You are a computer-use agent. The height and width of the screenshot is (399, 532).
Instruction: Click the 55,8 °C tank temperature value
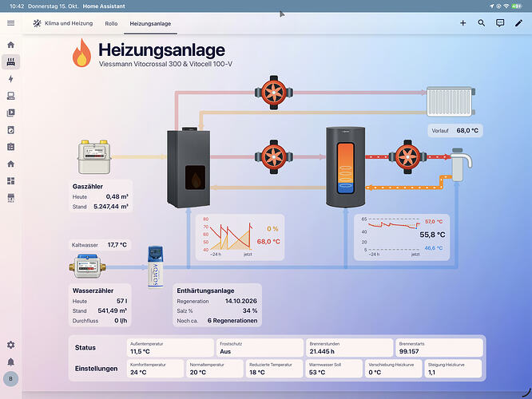(432, 235)
